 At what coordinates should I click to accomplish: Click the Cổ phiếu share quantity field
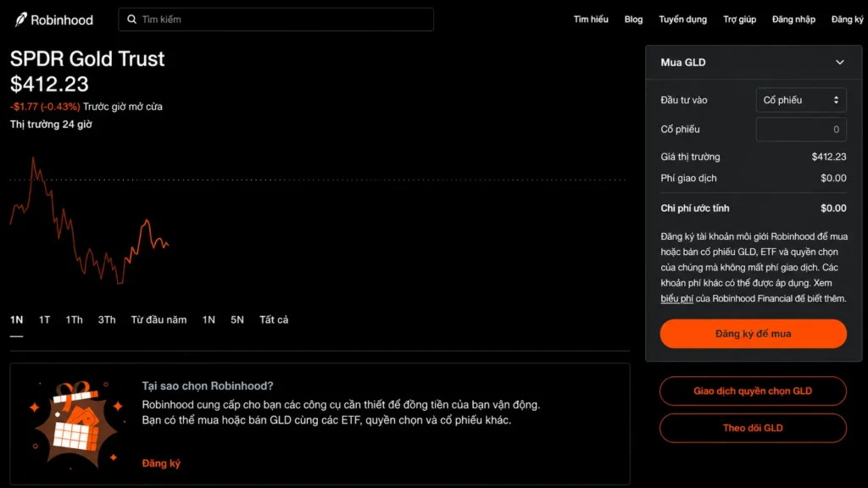point(801,130)
